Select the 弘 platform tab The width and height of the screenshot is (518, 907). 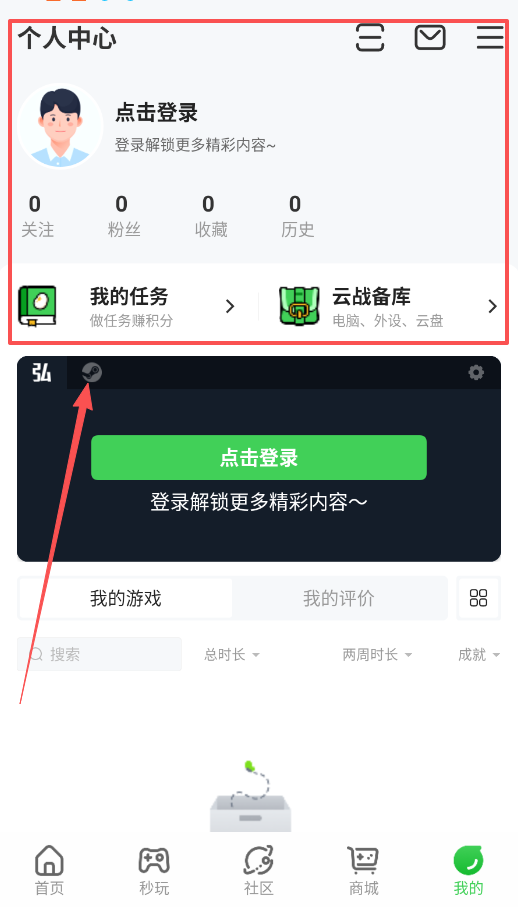coord(42,373)
